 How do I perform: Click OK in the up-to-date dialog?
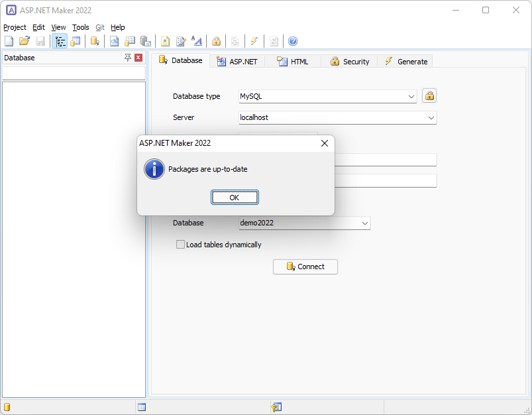click(x=235, y=198)
